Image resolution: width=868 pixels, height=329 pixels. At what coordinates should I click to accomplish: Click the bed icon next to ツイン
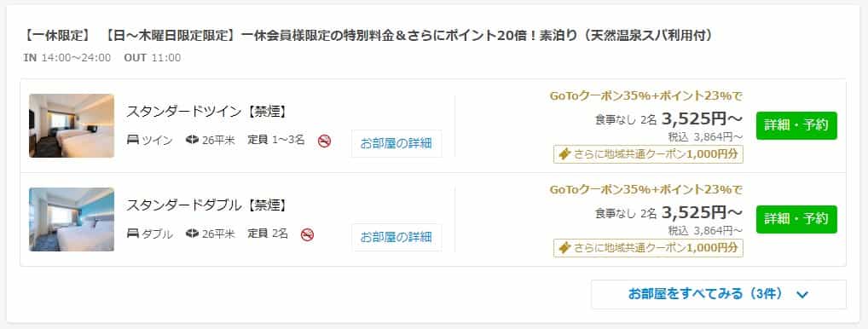pos(133,141)
